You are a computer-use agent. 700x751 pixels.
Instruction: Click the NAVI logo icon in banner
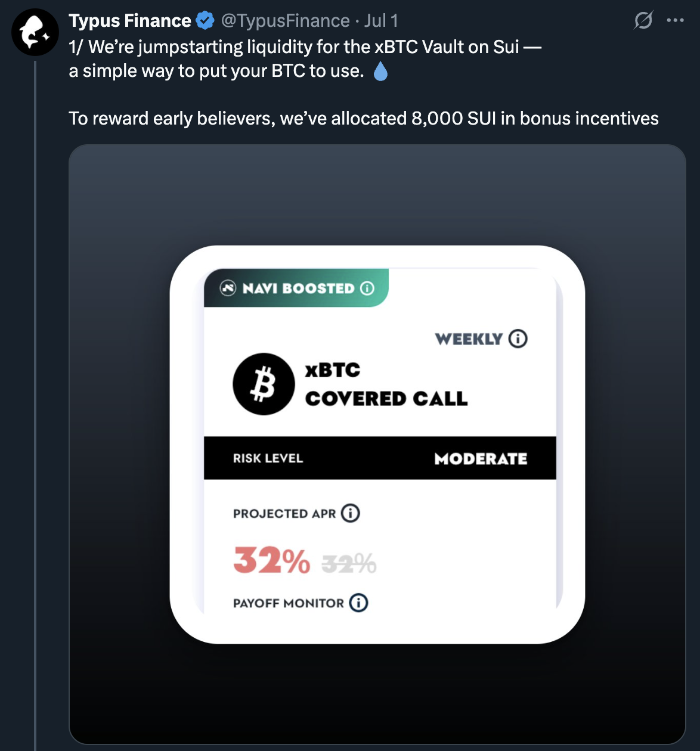[228, 288]
